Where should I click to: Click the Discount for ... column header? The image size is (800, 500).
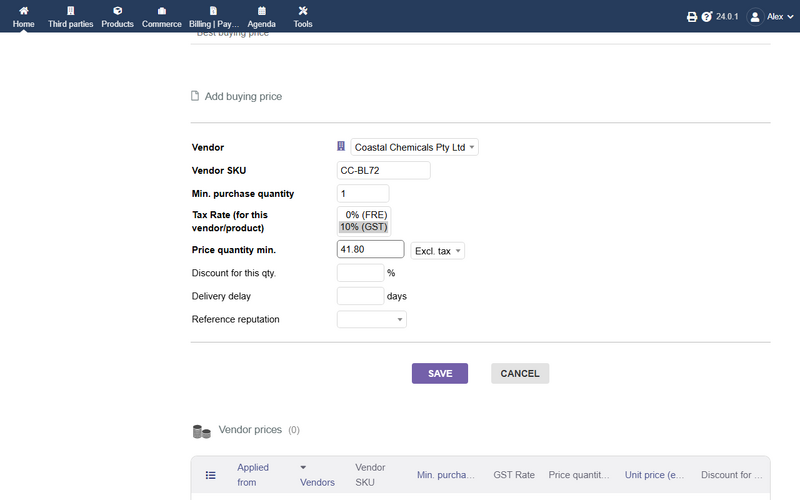pyautogui.click(x=732, y=475)
